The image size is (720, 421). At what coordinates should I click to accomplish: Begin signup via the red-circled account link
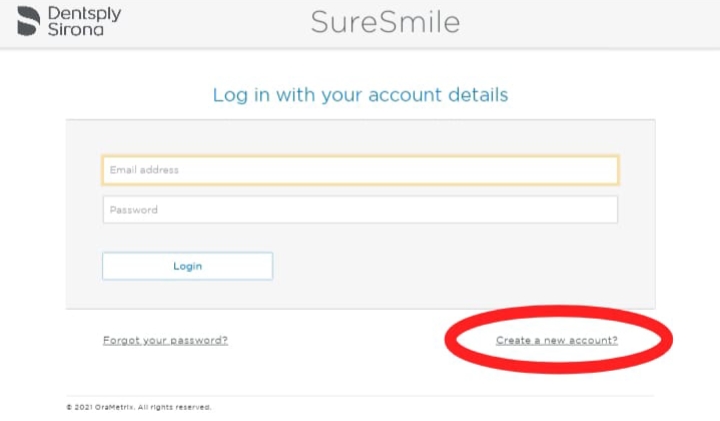557,341
